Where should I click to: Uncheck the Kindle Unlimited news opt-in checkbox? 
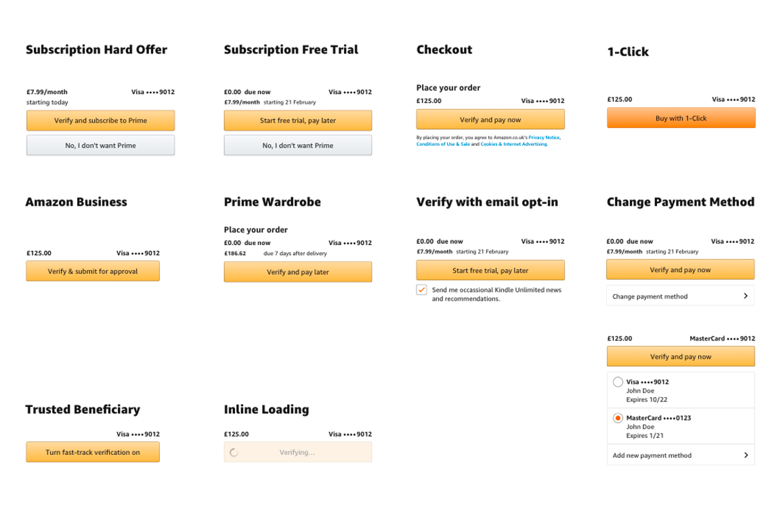tap(422, 289)
